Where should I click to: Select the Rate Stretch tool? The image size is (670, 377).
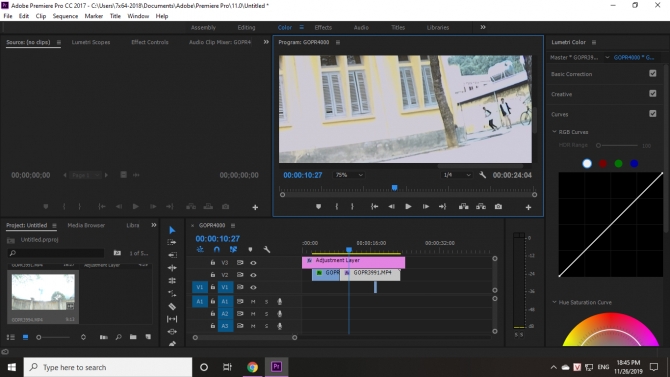coord(172,281)
